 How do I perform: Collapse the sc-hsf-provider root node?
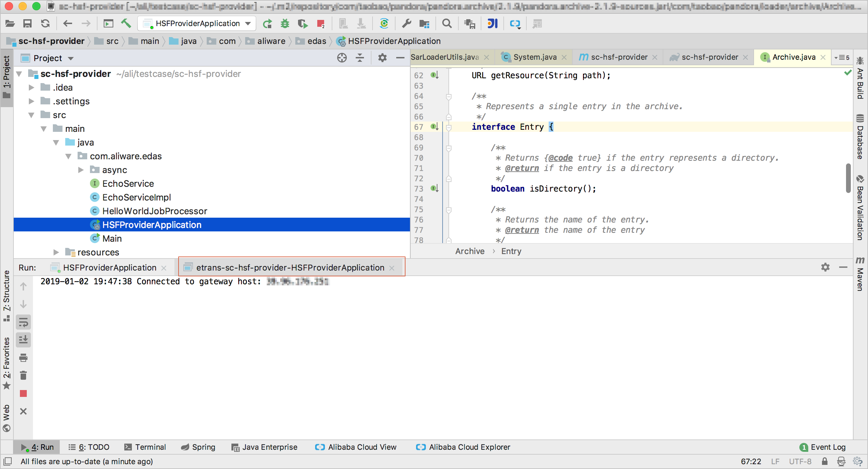(x=19, y=74)
